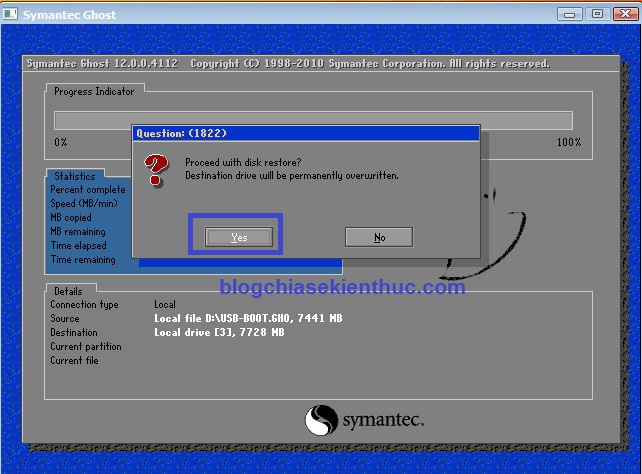Confirm disk restore with Yes button
This screenshot has width=642, height=474.
point(239,237)
